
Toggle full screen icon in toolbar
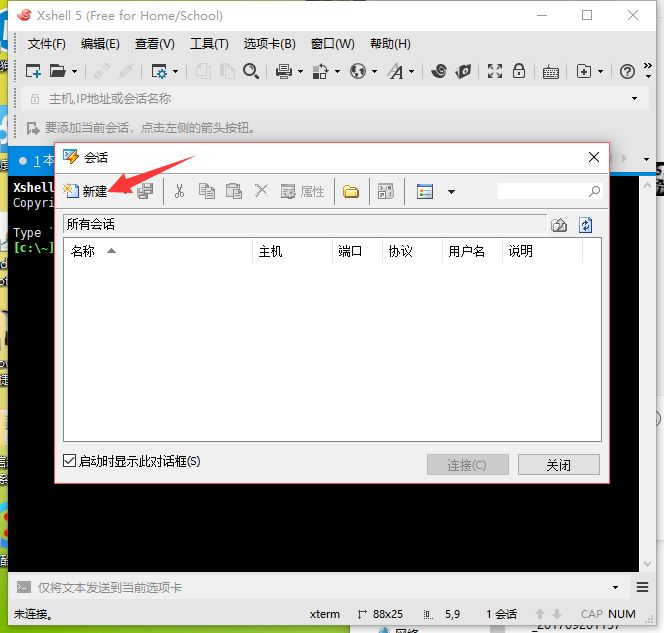pyautogui.click(x=495, y=71)
